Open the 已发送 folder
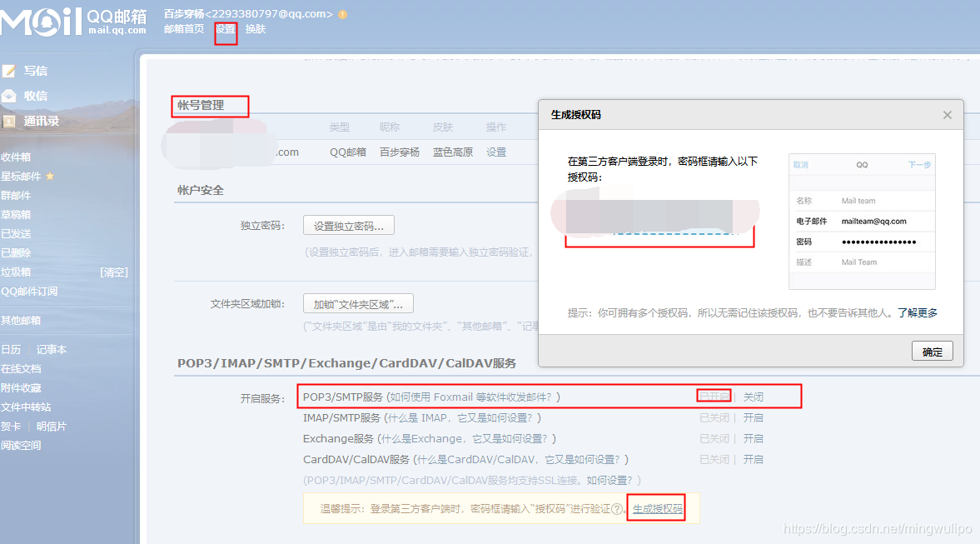The width and height of the screenshot is (980, 544). coord(16,234)
